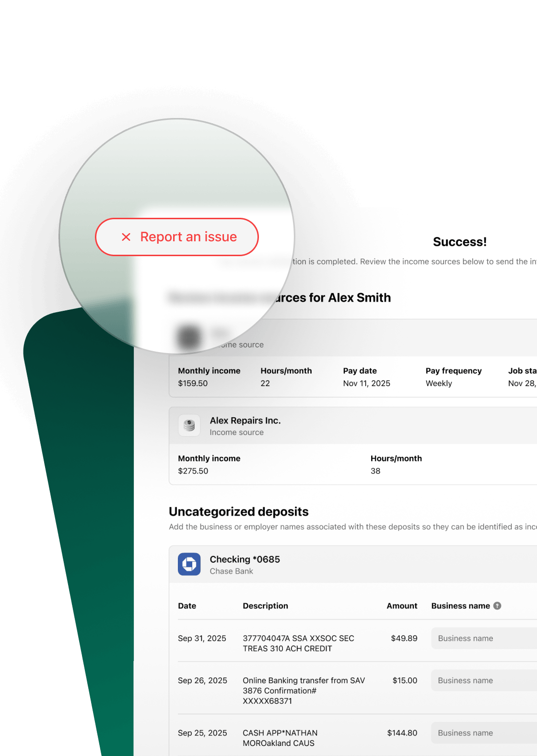Click the $159.50 monthly income value
537x756 pixels.
click(193, 383)
